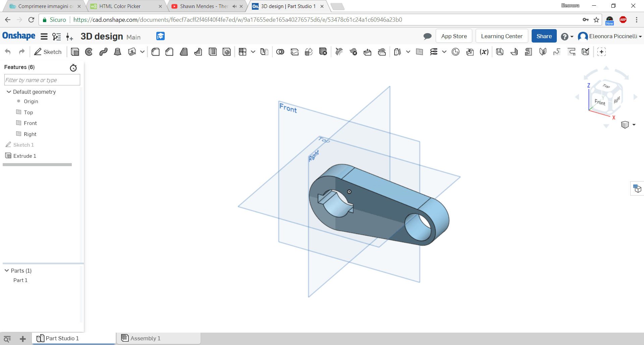Select the Helix tool
Viewport: 644px width, 345px height.
(434, 52)
